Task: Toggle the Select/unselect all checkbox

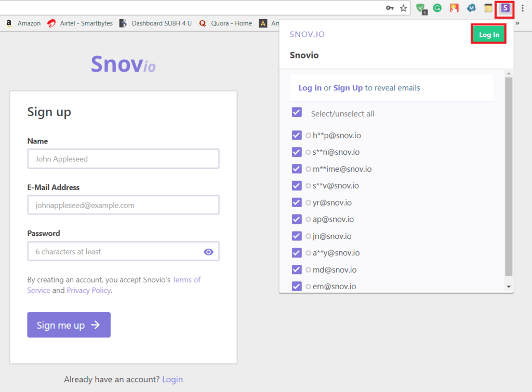Action: click(297, 113)
